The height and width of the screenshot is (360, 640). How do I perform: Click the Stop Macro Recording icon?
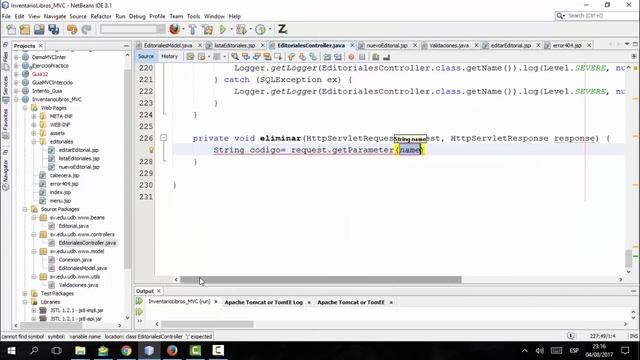[362, 57]
